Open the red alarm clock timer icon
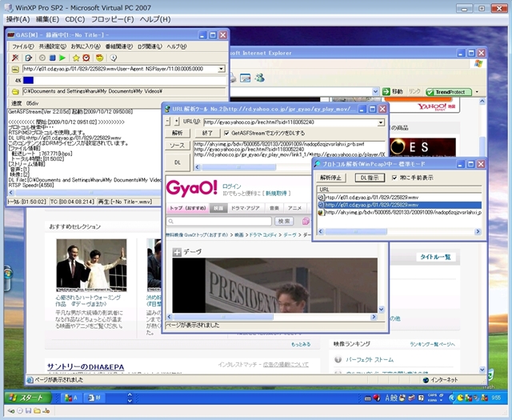 86,58
